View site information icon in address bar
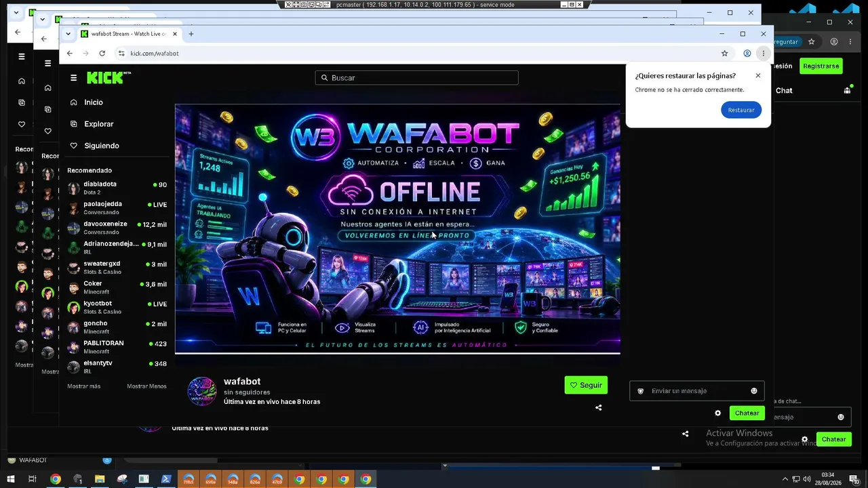Image resolution: width=868 pixels, height=488 pixels. (x=121, y=53)
